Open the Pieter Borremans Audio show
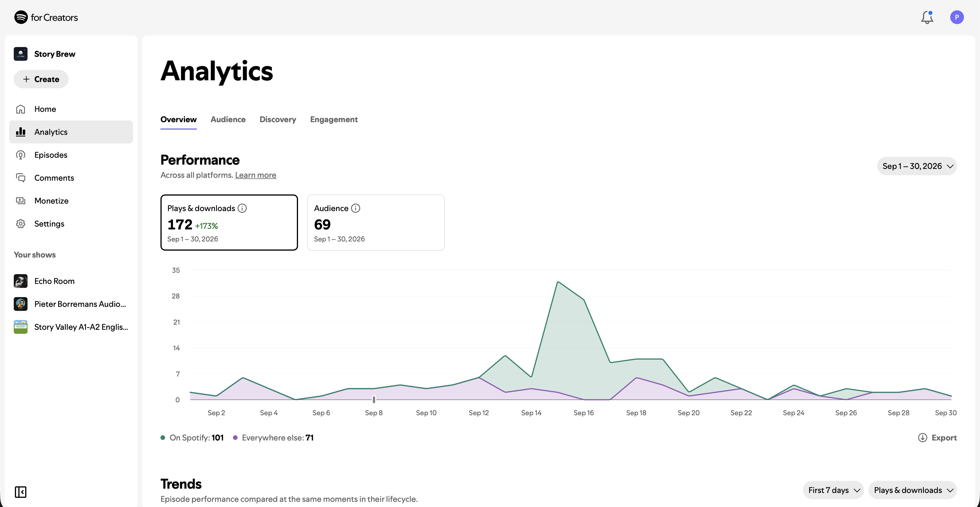 pos(71,304)
